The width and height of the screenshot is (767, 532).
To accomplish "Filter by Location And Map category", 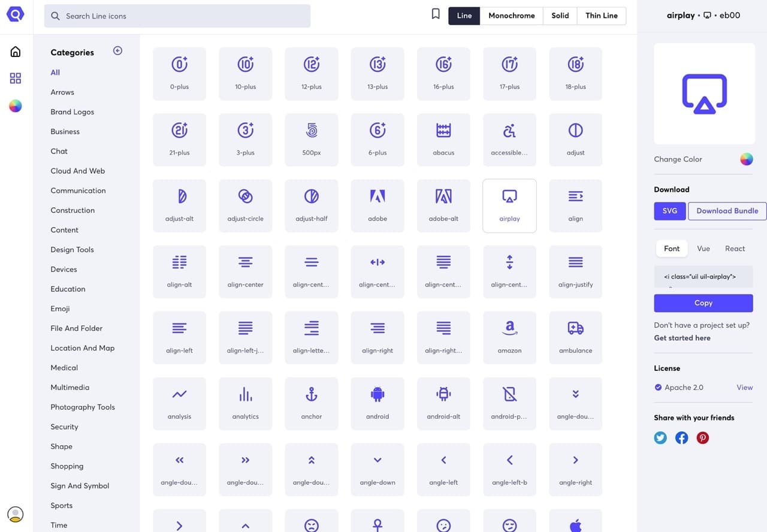I will tap(83, 348).
